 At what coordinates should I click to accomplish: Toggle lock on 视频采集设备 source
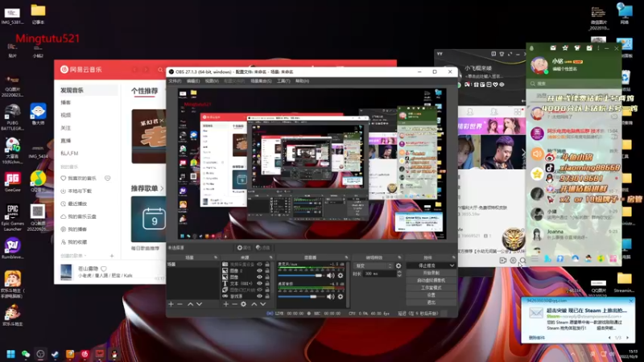(267, 265)
